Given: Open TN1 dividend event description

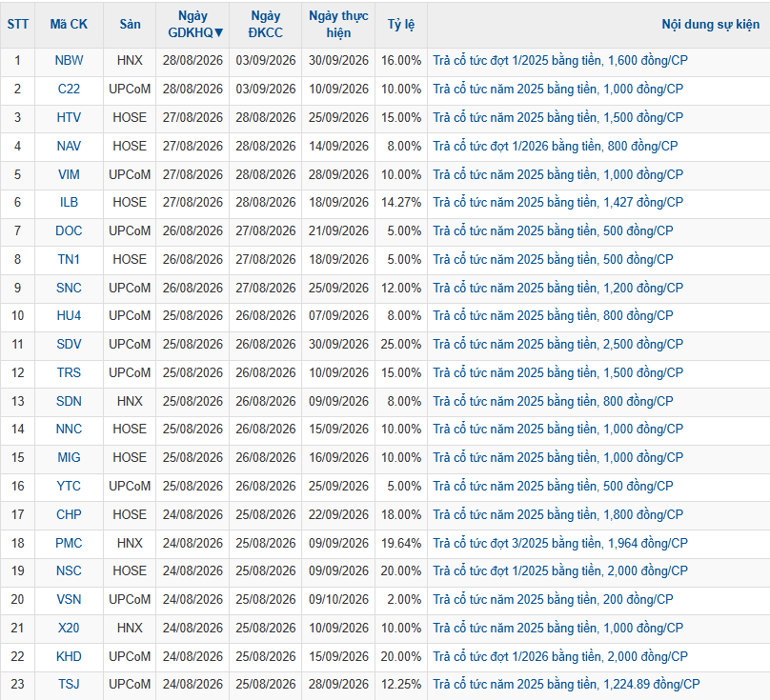Looking at the screenshot, I should pyautogui.click(x=553, y=259).
